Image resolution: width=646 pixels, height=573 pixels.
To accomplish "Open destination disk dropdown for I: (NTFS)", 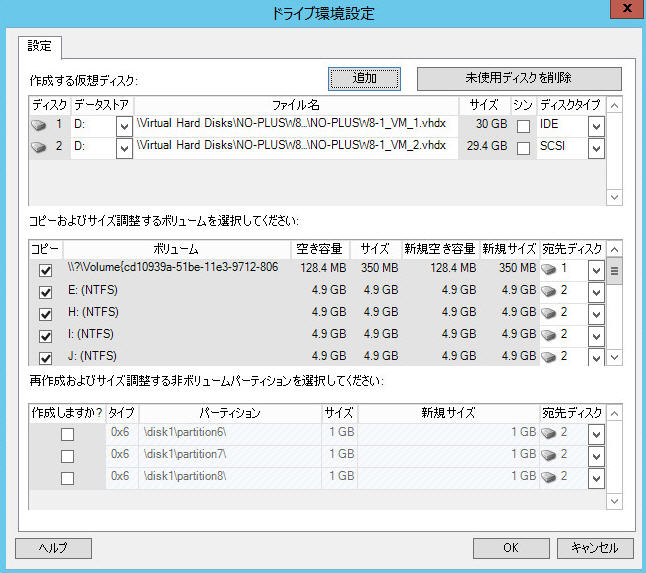I will tap(596, 335).
